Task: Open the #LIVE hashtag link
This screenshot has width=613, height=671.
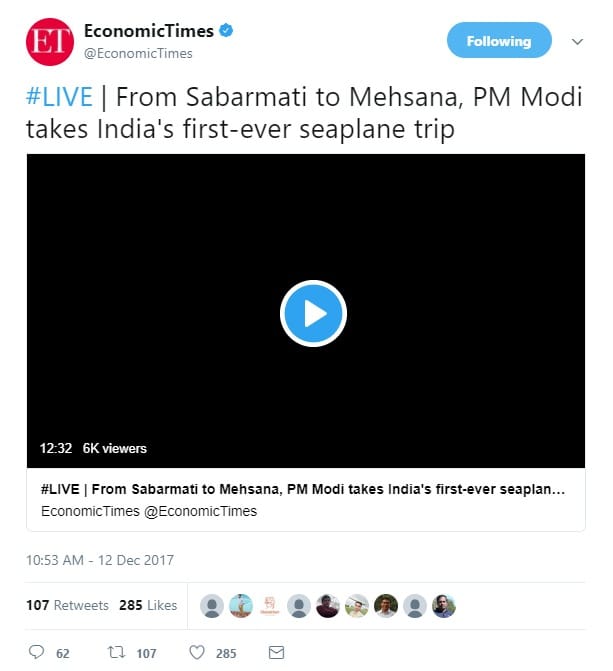Action: pyautogui.click(x=59, y=97)
